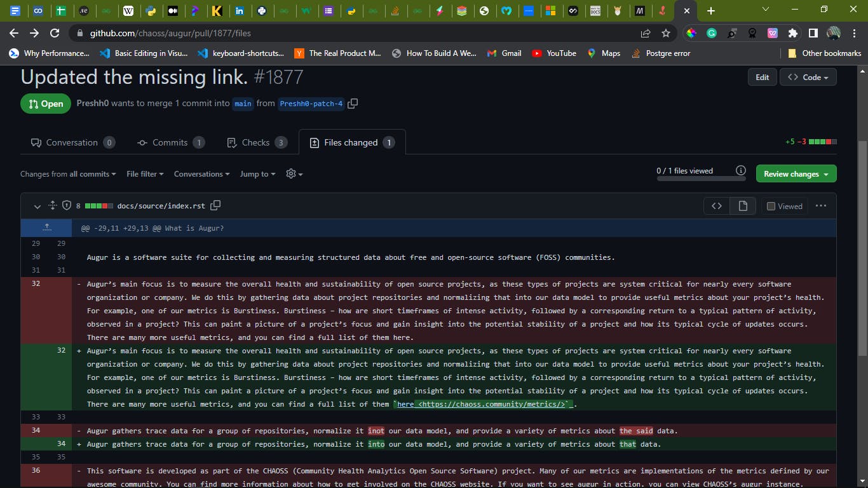Screen dimensions: 868x488
Task: Switch to the Conversation tab
Action: pyautogui.click(x=73, y=142)
